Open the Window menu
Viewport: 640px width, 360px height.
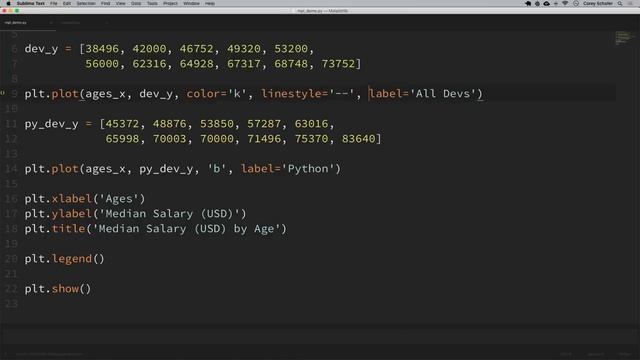[x=191, y=3]
